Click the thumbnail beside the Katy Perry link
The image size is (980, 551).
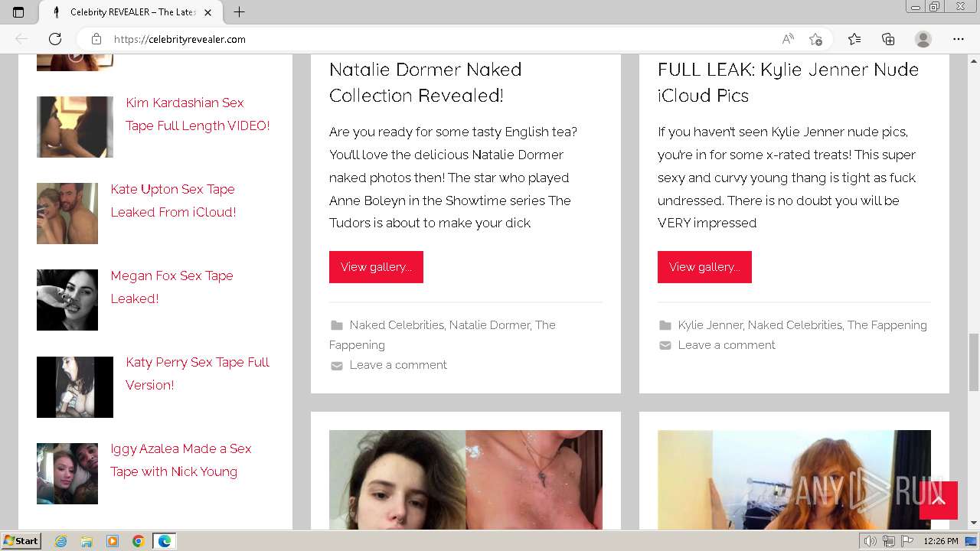(x=75, y=387)
